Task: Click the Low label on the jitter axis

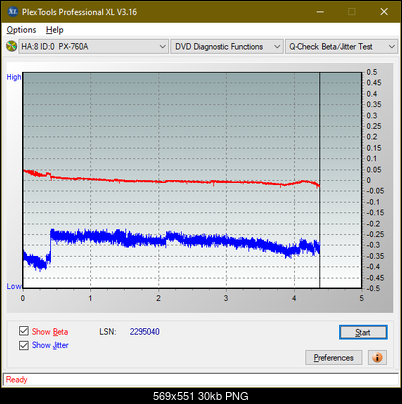Action: (x=14, y=286)
